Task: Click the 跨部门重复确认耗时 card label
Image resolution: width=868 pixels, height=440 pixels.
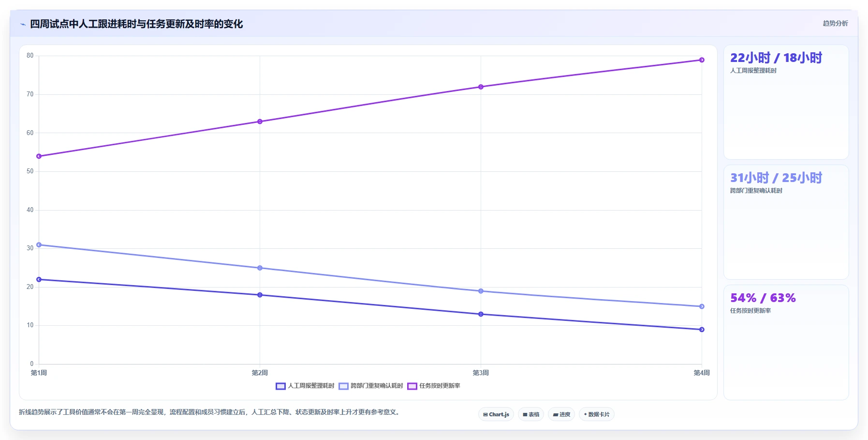Action: pos(756,191)
